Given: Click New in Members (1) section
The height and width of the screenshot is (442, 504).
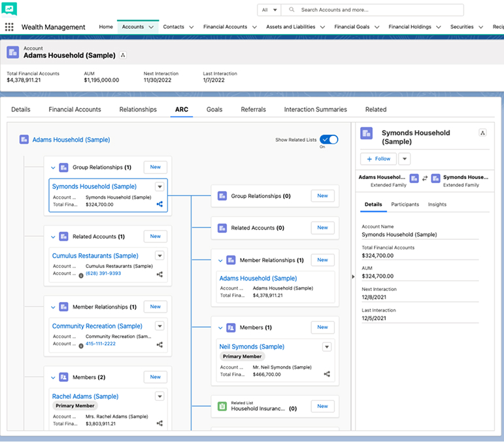Looking at the screenshot, I should point(322,327).
